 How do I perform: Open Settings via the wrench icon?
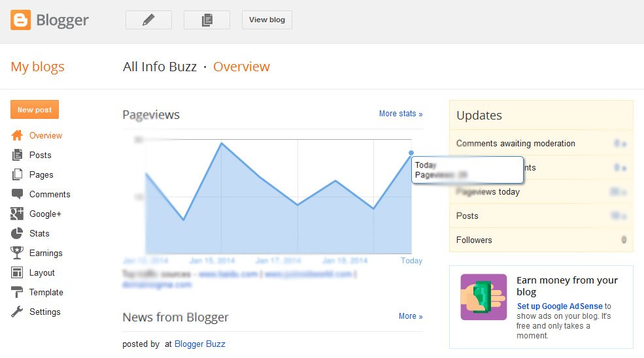click(x=17, y=312)
